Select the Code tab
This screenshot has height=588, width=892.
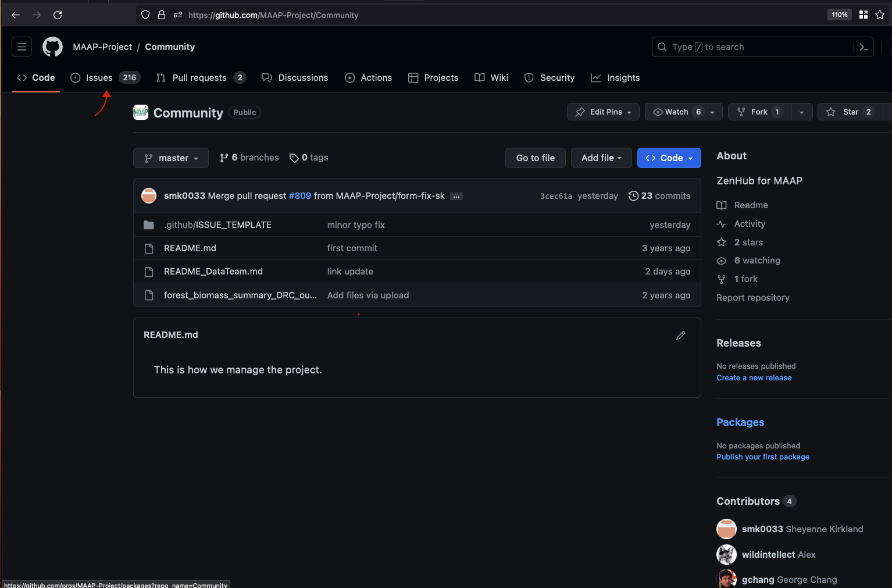(36, 78)
